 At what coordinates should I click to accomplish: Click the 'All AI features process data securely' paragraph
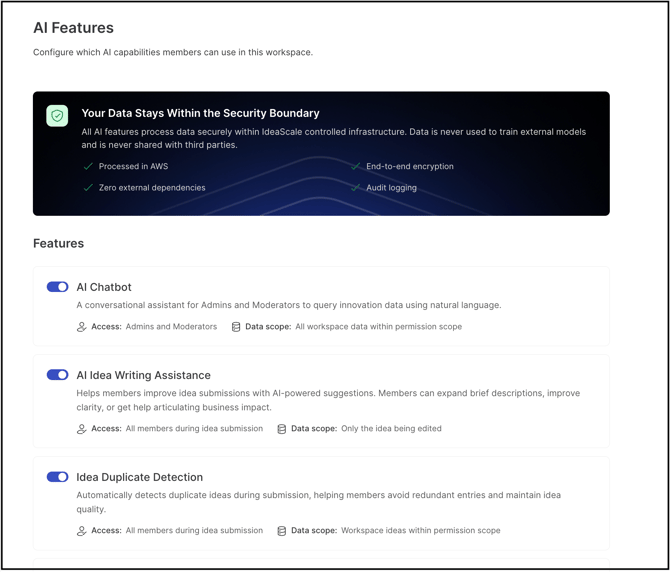pos(334,138)
